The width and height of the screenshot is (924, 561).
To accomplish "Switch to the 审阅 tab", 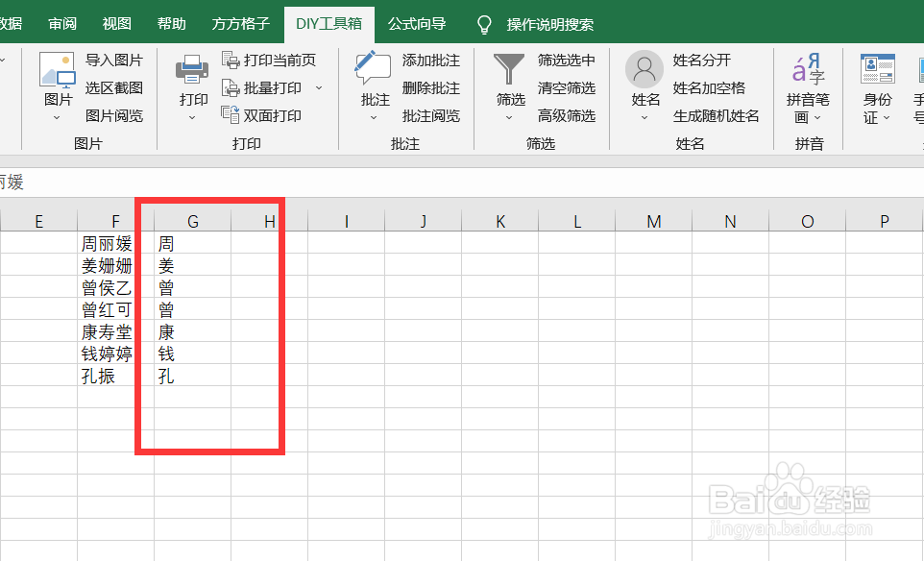I will pos(62,24).
